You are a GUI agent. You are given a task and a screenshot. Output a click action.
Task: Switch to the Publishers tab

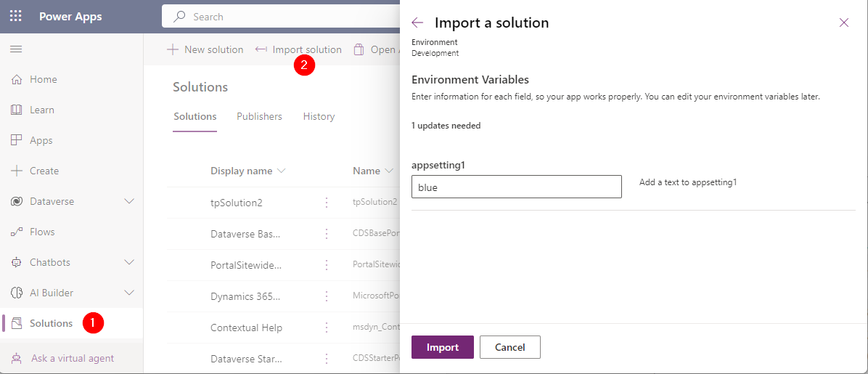pos(259,116)
